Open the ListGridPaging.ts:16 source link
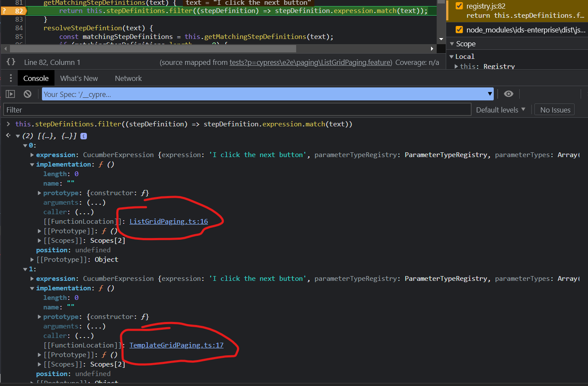 tap(169, 221)
